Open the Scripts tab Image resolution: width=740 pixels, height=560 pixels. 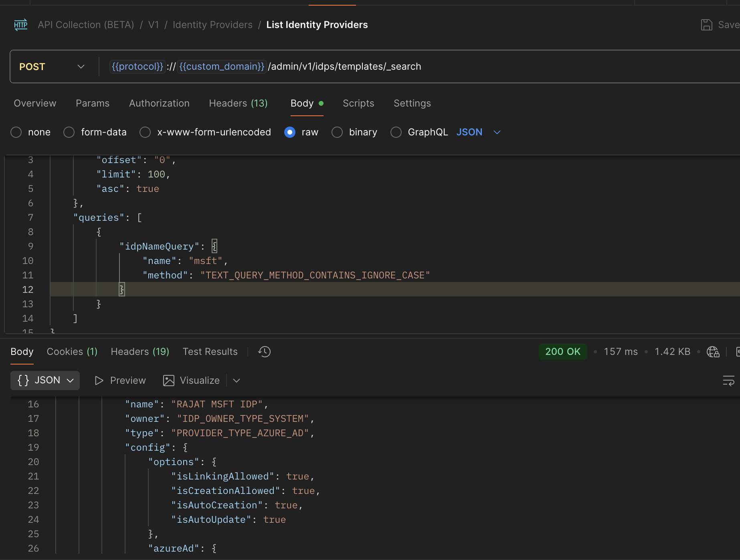[x=358, y=103]
